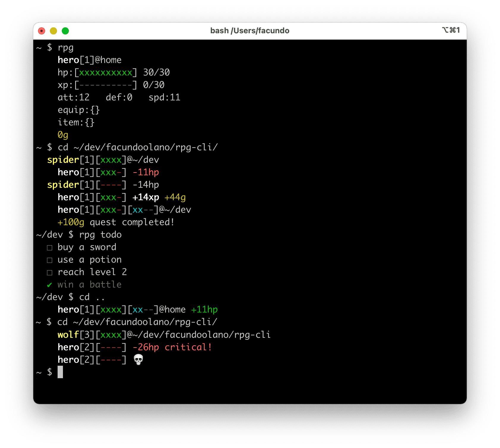Image resolution: width=500 pixels, height=448 pixels.
Task: Click the skull emoji after hero's death
Action: (138, 359)
